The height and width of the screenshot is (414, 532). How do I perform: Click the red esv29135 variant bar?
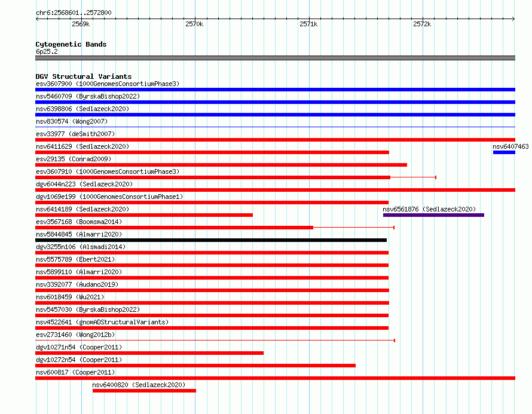pos(221,165)
